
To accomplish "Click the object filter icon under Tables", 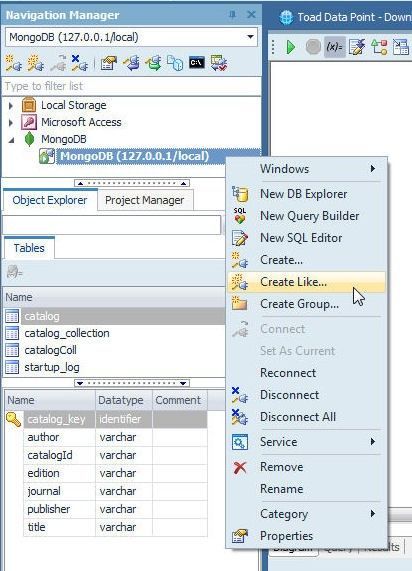I will coord(15,272).
